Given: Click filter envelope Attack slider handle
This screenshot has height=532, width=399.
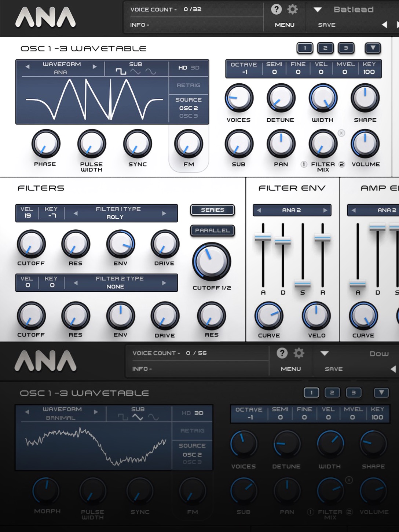Looking at the screenshot, I should click(x=263, y=237).
